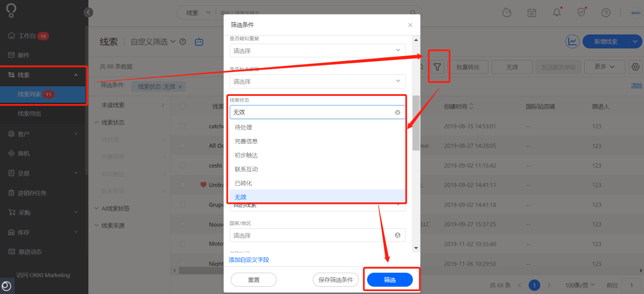Click the AI robot icon beside 自定义筛选
This screenshot has height=294, width=644.
pos(199,42)
